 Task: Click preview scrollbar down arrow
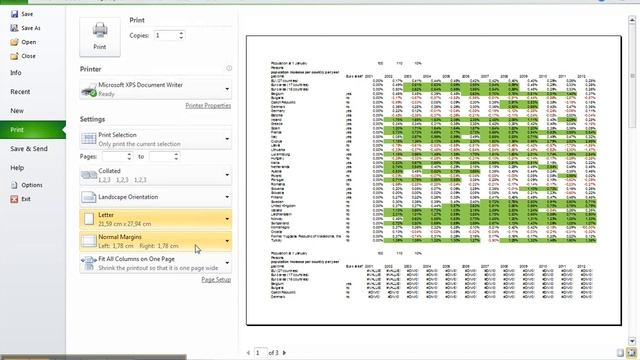[x=632, y=341]
